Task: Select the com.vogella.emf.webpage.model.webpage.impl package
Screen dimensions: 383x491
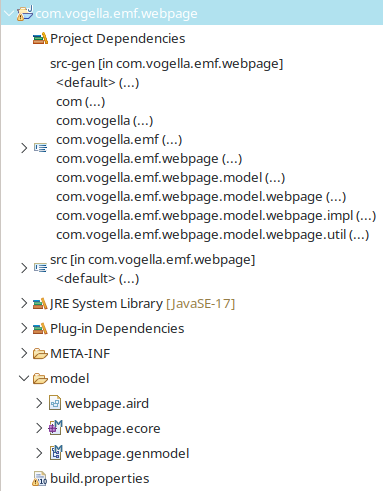Action: [x=216, y=216]
